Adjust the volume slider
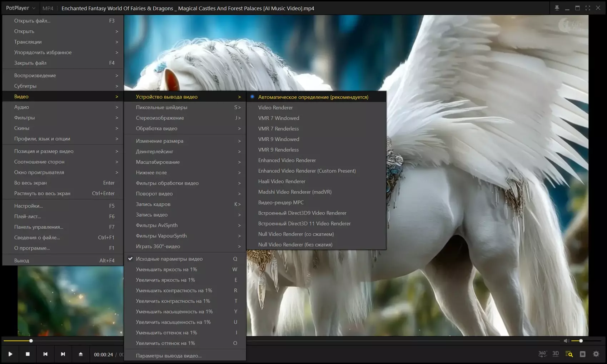Screen dimensions: 607x364 pyautogui.click(x=581, y=341)
